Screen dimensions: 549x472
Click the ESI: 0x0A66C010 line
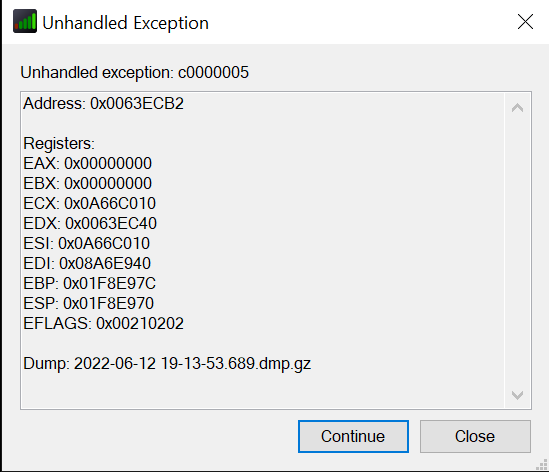click(86, 243)
